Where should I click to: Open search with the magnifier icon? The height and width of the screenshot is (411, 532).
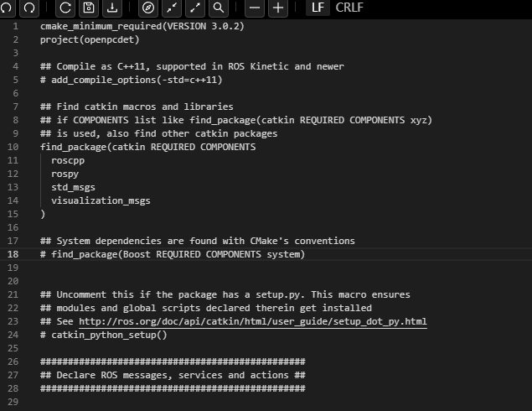219,8
